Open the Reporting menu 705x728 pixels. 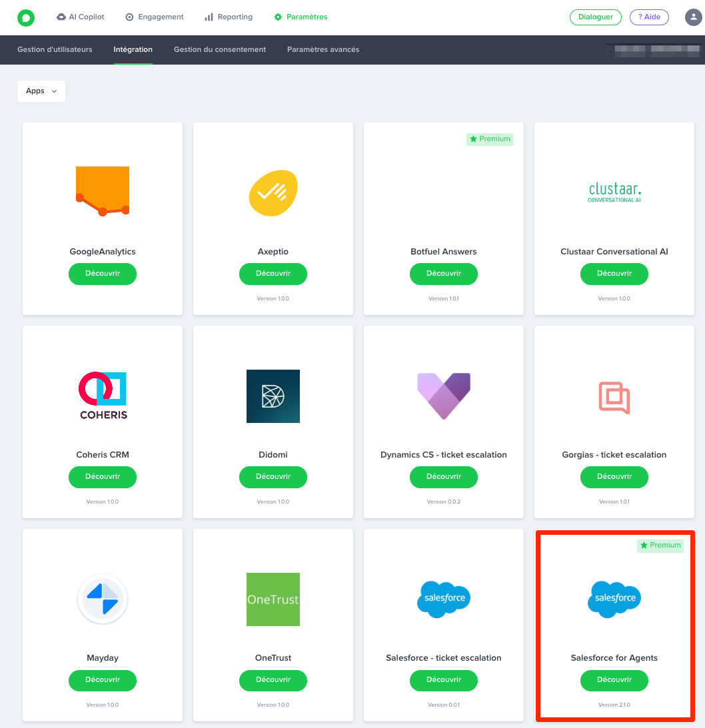[x=229, y=17]
